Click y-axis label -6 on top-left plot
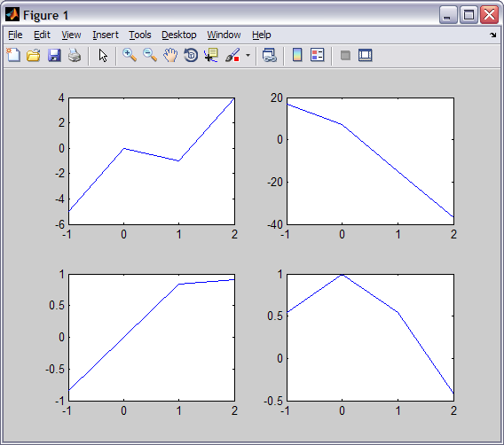 (59, 224)
